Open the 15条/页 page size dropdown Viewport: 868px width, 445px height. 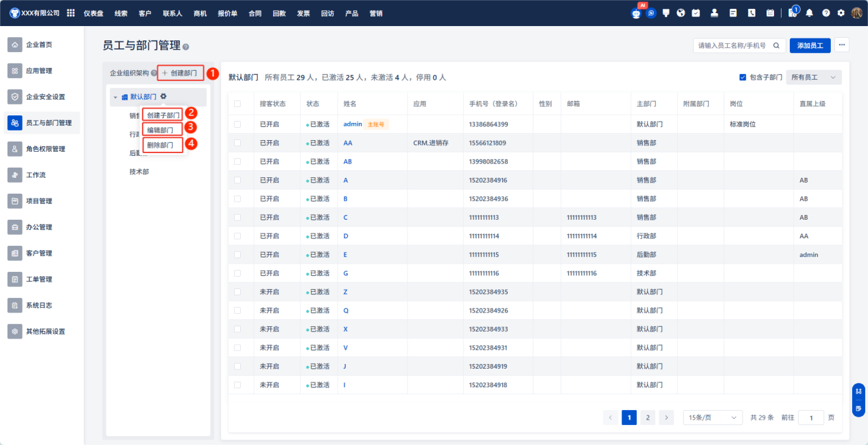click(713, 418)
